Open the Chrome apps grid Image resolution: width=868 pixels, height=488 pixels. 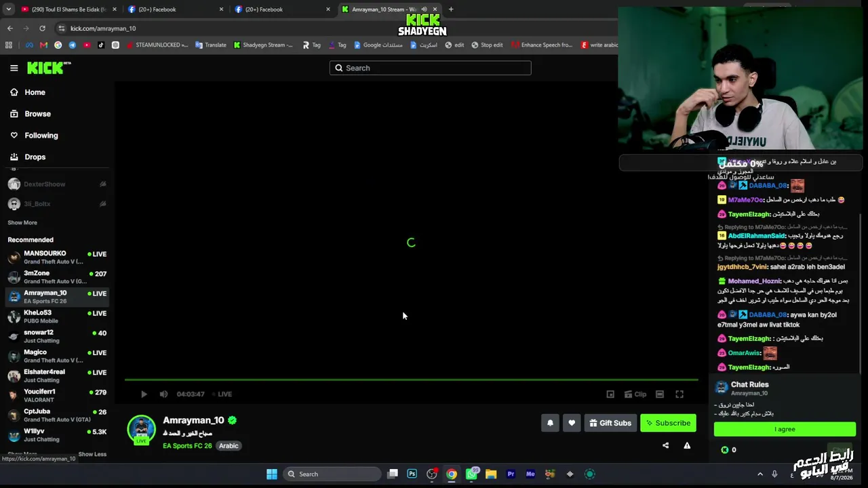[9, 45]
